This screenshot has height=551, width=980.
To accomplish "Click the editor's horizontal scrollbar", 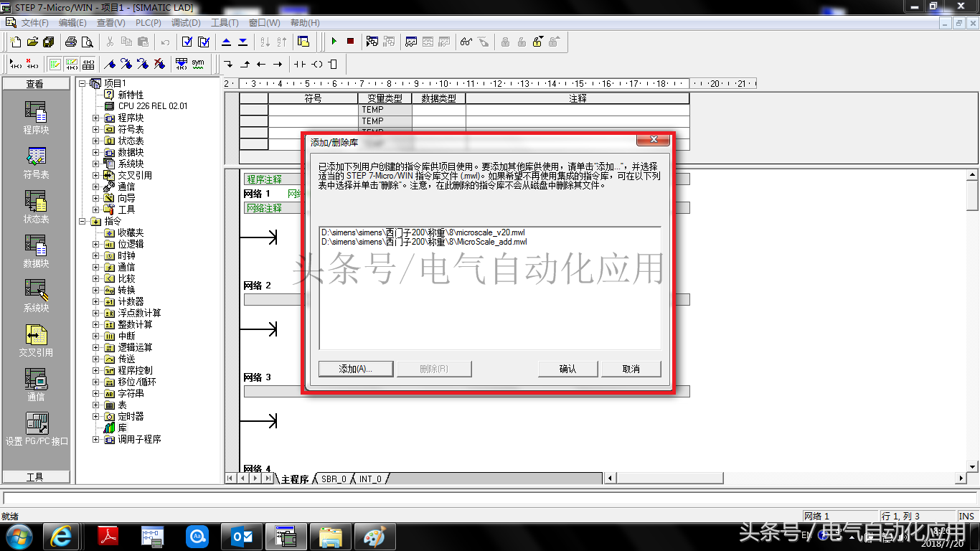I will [x=786, y=479].
